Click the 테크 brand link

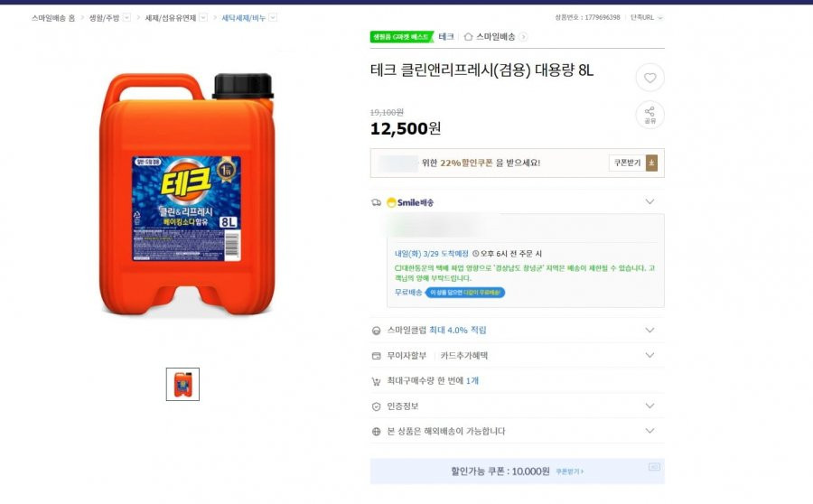click(x=446, y=36)
